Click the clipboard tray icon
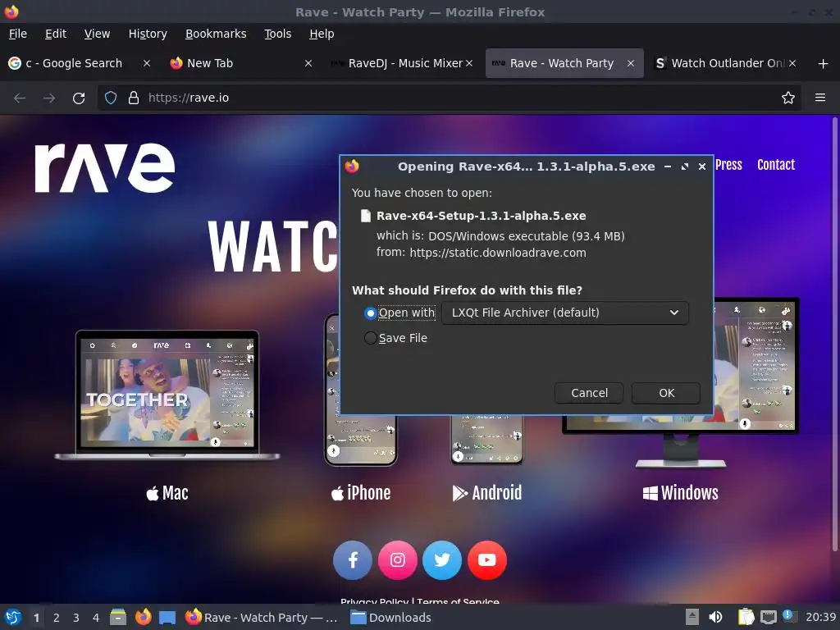The width and height of the screenshot is (840, 630). click(746, 617)
